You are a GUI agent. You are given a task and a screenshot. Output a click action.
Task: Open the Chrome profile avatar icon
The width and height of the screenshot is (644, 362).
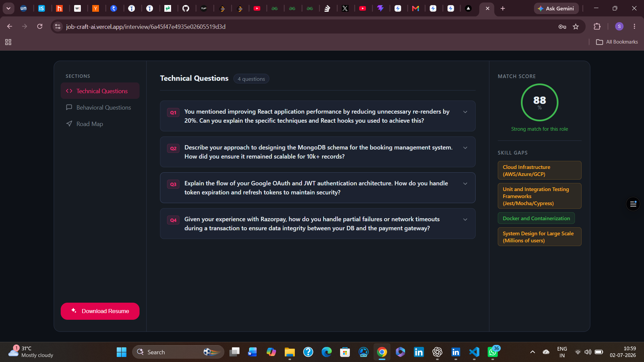(619, 26)
